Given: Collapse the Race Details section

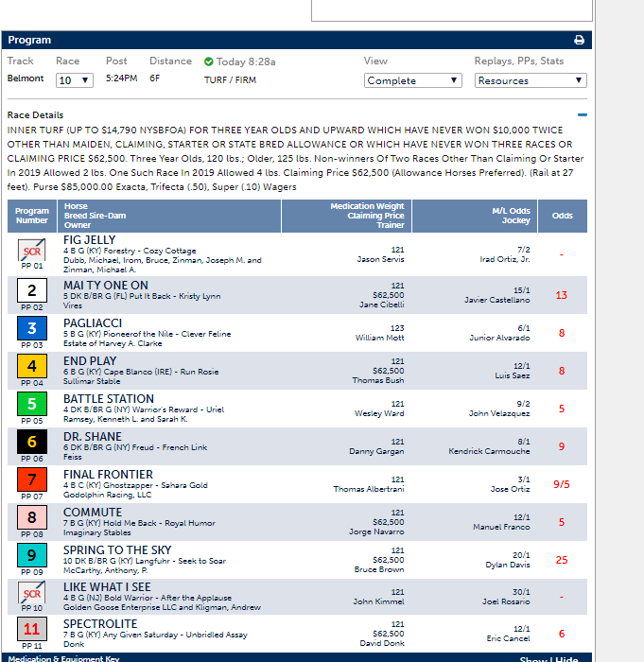Looking at the screenshot, I should point(582,115).
